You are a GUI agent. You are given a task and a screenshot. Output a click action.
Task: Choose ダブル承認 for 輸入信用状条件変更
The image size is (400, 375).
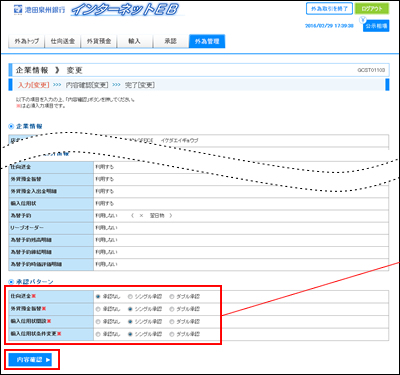172,334
